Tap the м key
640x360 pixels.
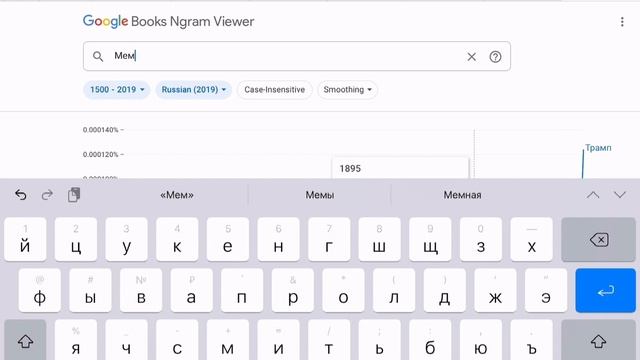[228, 340]
